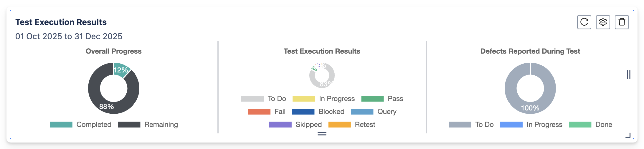Screen dimensions: 644x149
Task: Toggle the Fail legend item
Action: tap(267, 112)
